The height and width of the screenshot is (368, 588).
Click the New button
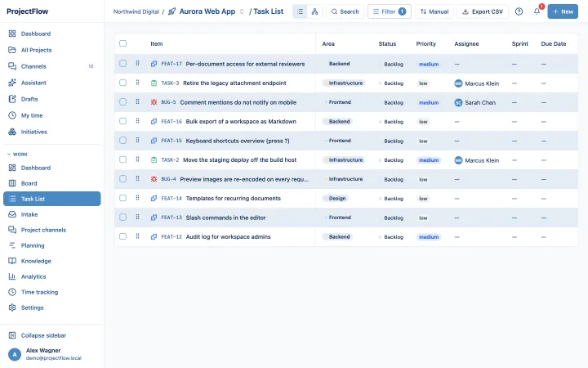coord(563,11)
